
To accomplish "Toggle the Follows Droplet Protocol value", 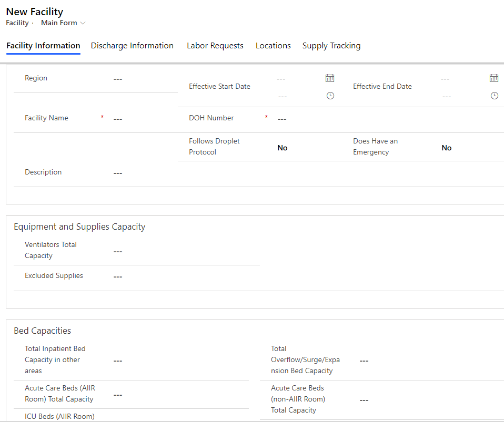I will coord(282,148).
